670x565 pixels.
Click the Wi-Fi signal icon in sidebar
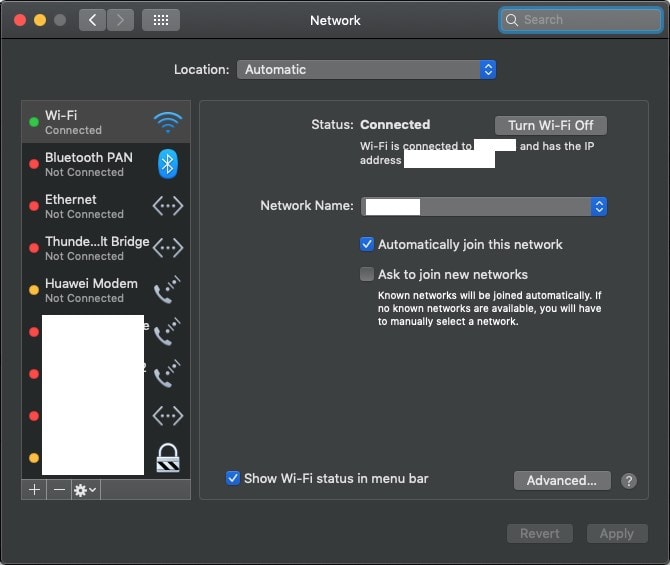(x=167, y=123)
